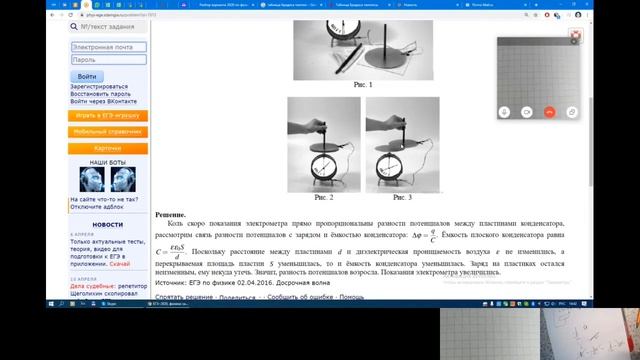
Task: Click Поделиться link below solution
Action: pyautogui.click(x=237, y=297)
